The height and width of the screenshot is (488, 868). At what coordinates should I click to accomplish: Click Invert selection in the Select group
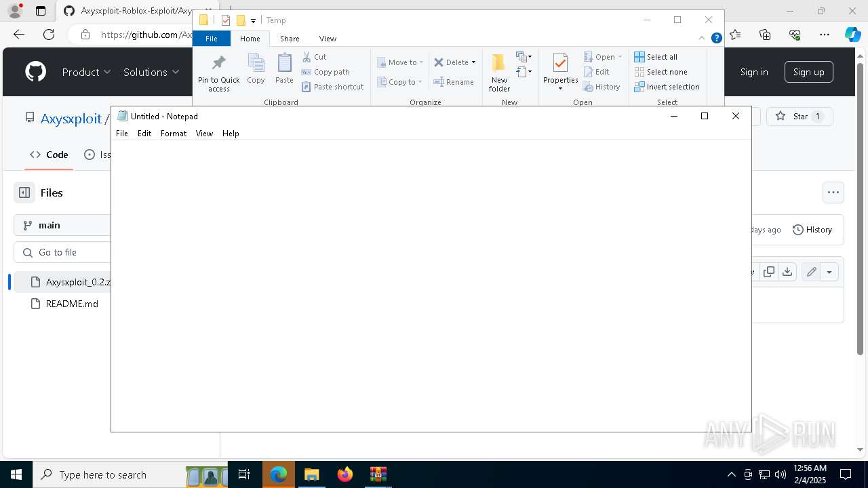pos(667,87)
